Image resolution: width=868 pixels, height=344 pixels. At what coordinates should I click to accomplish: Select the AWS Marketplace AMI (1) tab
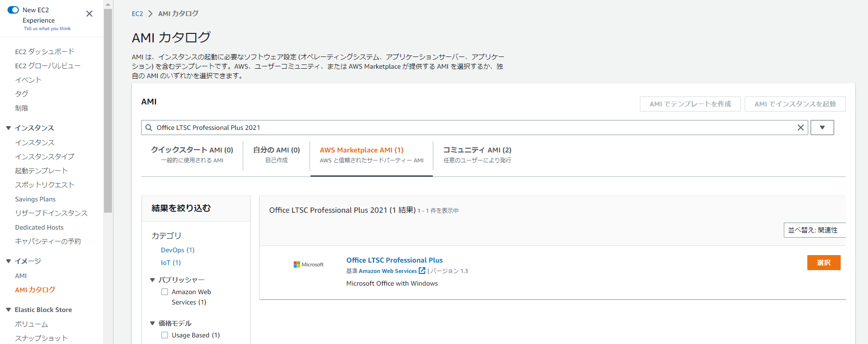(x=372, y=155)
